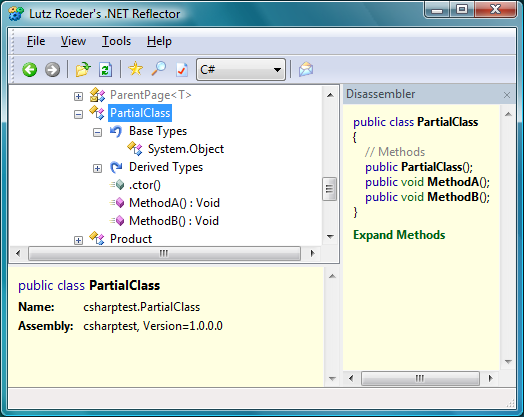Image resolution: width=524 pixels, height=417 pixels.
Task: Click Disassembler vertical scrollbar up arrow
Action: tap(509, 114)
